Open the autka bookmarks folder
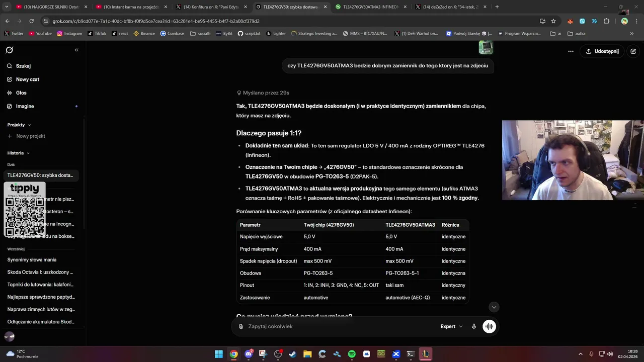The image size is (644, 362). [577, 34]
